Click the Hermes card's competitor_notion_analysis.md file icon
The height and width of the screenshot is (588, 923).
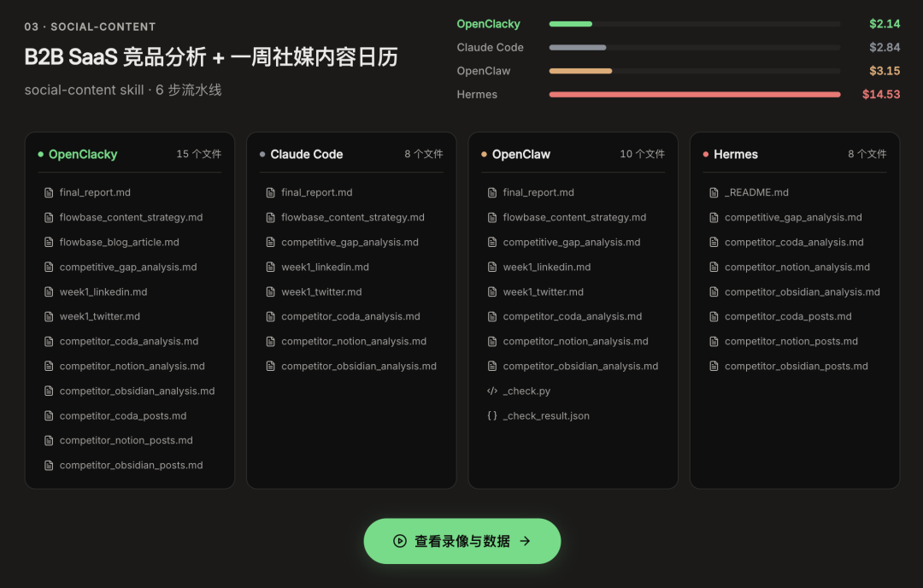pyautogui.click(x=714, y=268)
